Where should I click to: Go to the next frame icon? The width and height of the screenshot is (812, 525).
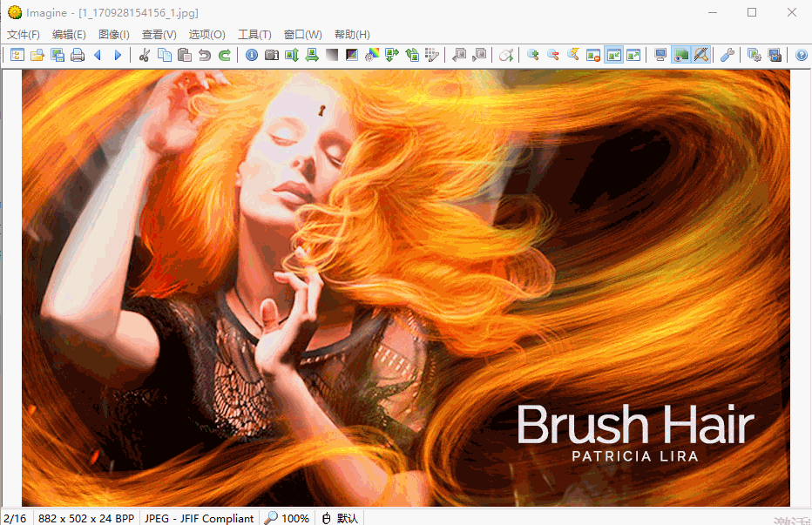tap(479, 55)
